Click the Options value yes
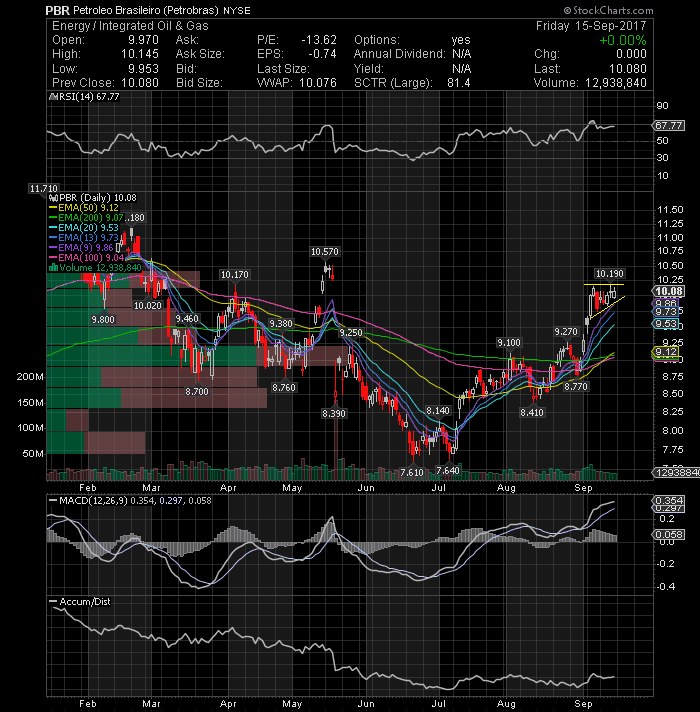Image resolution: width=700 pixels, height=712 pixels. coord(461,40)
